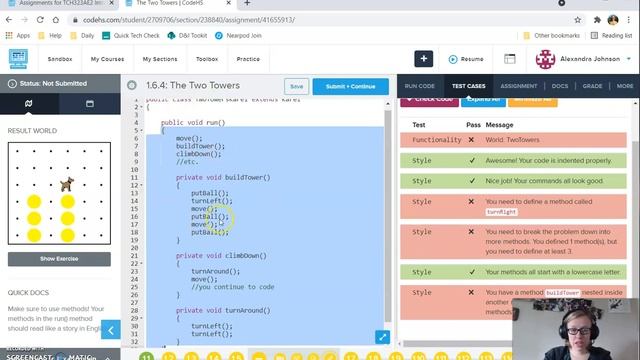Viewport: 640px width, 360px height.
Task: Open the Reading list
Action: click(x=611, y=36)
